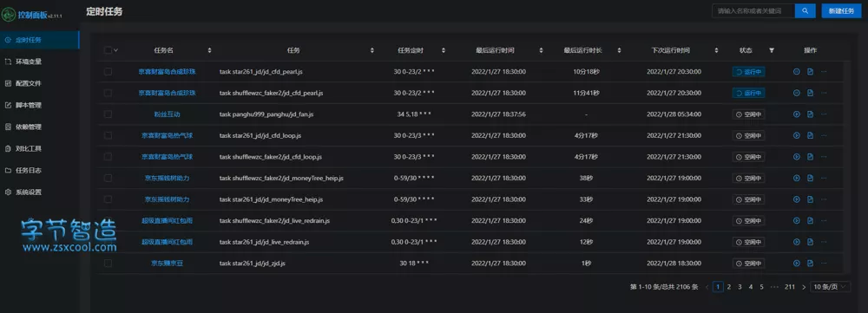868x313 pixels.
Task: Tick the select-all checkbox in table header
Action: (108, 50)
